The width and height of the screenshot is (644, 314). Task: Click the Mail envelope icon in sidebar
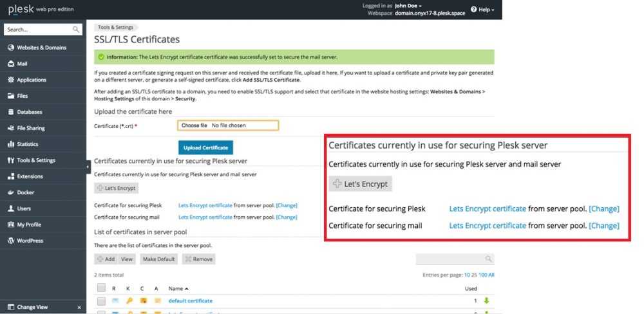(11, 64)
